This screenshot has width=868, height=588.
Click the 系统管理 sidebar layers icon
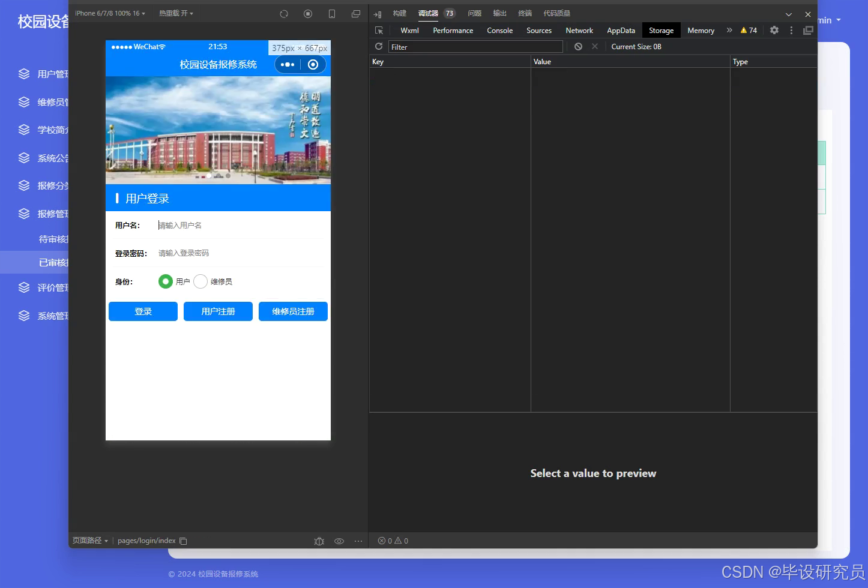pyautogui.click(x=24, y=316)
